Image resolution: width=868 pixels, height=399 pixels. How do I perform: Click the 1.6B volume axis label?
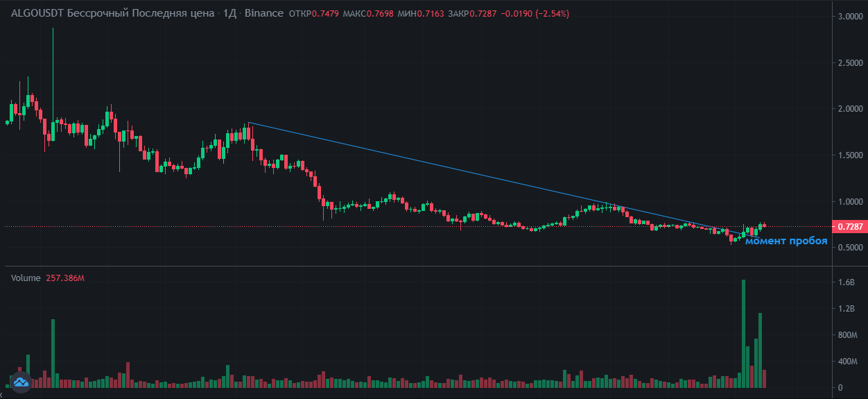click(848, 283)
